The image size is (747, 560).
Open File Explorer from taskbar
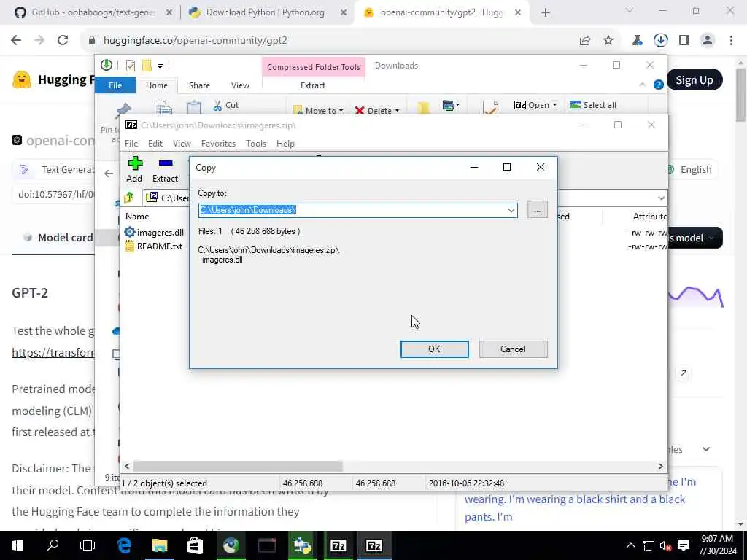click(x=159, y=545)
